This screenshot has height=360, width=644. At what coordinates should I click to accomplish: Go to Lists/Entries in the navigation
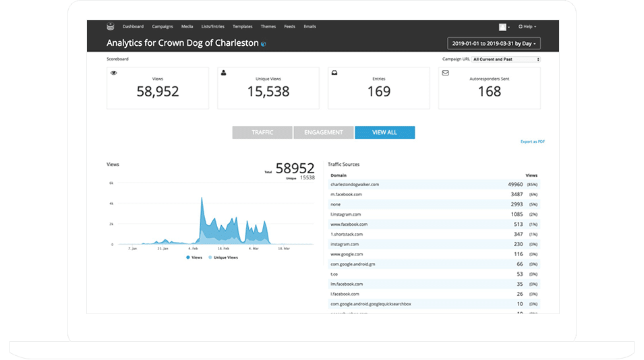coord(212,27)
